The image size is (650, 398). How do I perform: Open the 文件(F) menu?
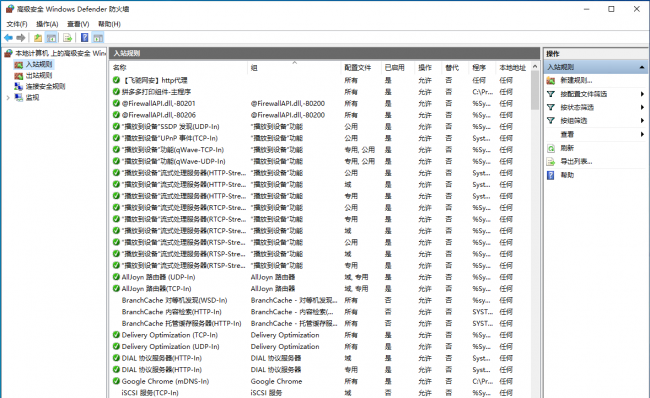click(17, 24)
